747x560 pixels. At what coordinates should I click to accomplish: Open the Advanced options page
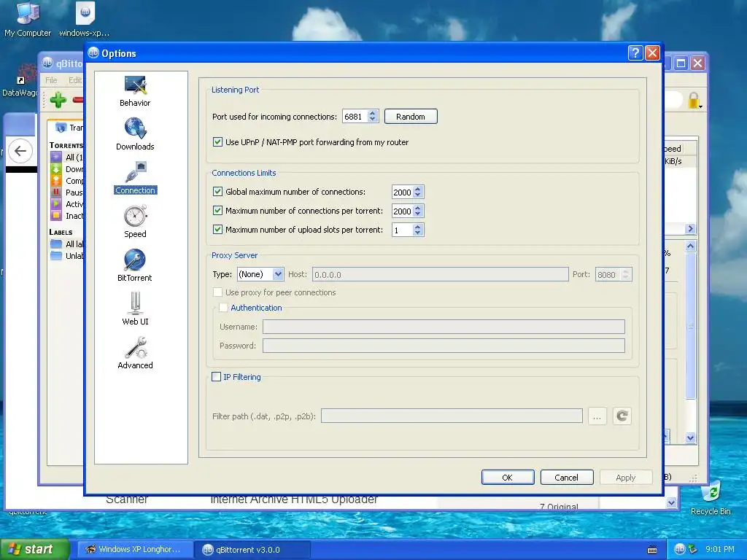pyautogui.click(x=135, y=353)
